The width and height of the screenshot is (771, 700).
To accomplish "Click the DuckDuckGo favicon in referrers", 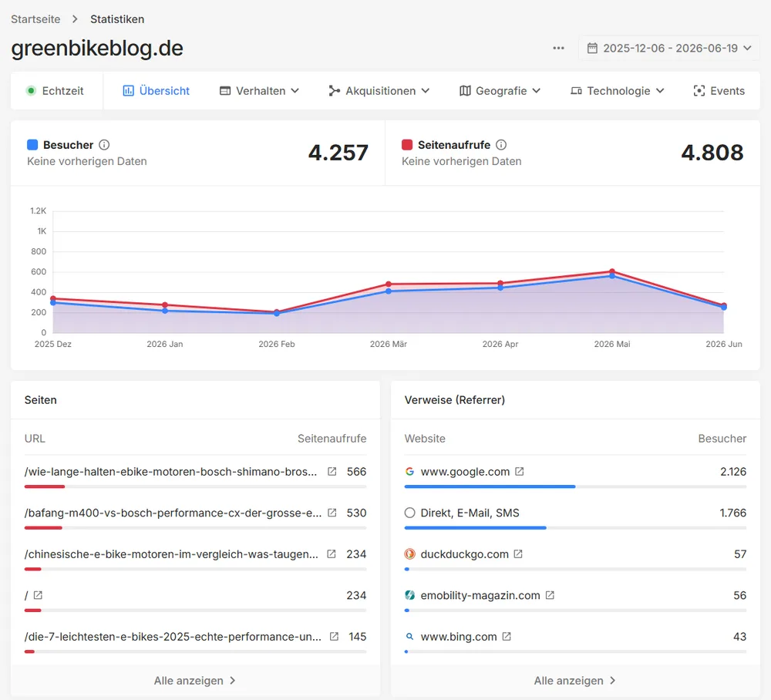I will click(x=409, y=554).
